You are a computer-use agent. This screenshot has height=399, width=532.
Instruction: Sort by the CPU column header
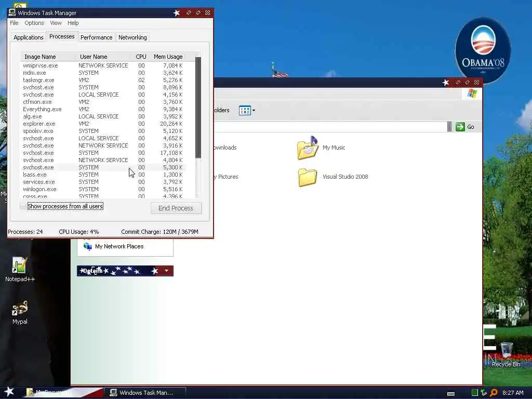140,57
